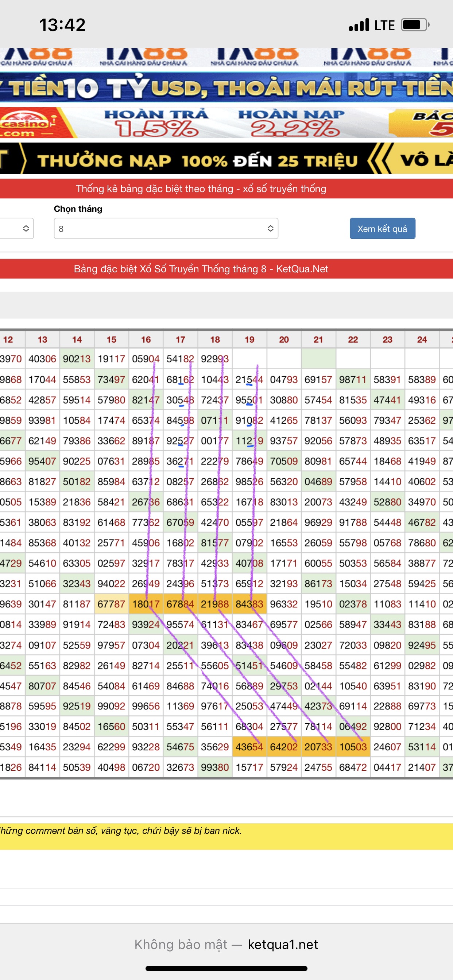Select column header 22 in table

(353, 339)
